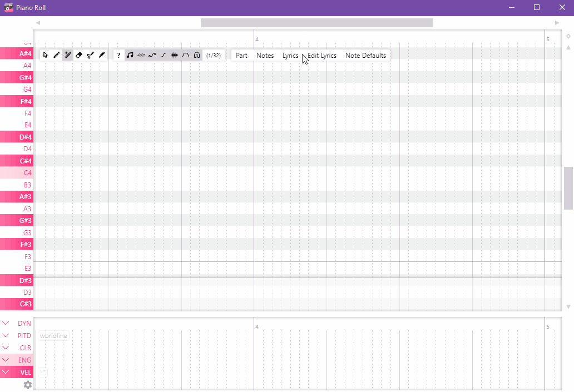The width and height of the screenshot is (574, 392).
Task: Play the G#4 piano key
Action: pyautogui.click(x=17, y=77)
